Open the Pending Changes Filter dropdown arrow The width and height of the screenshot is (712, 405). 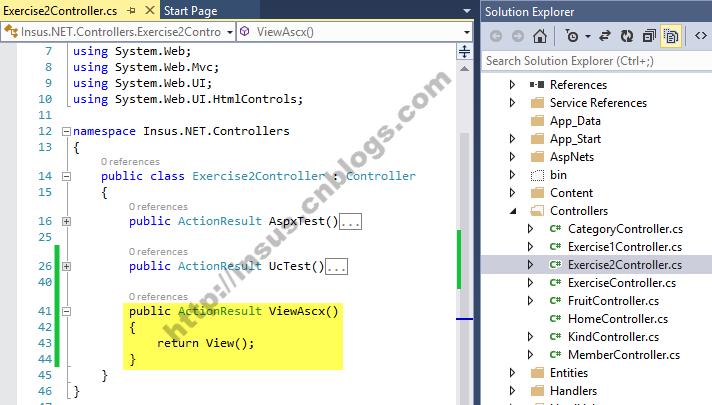click(588, 36)
